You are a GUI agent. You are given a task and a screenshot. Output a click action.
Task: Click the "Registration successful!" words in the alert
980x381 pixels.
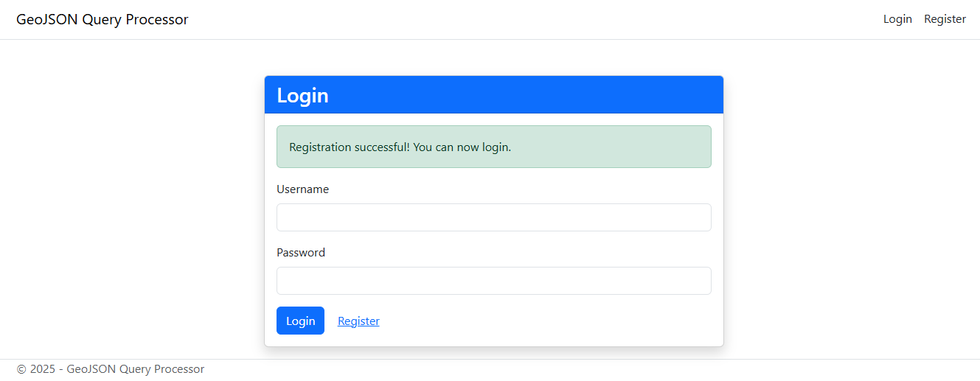coord(350,147)
